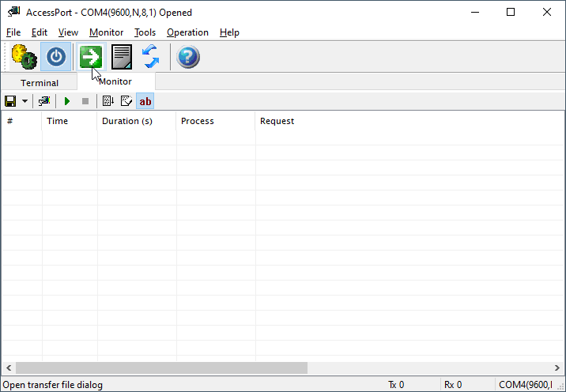Click the AccessPort title bar app icon

13,13
